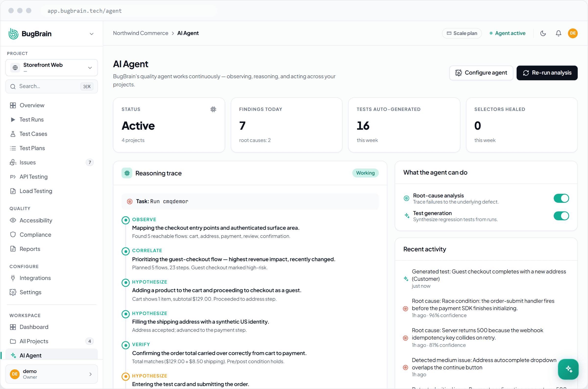The width and height of the screenshot is (588, 389).
Task: Open Issues with 7 badge
Action: [x=51, y=163]
